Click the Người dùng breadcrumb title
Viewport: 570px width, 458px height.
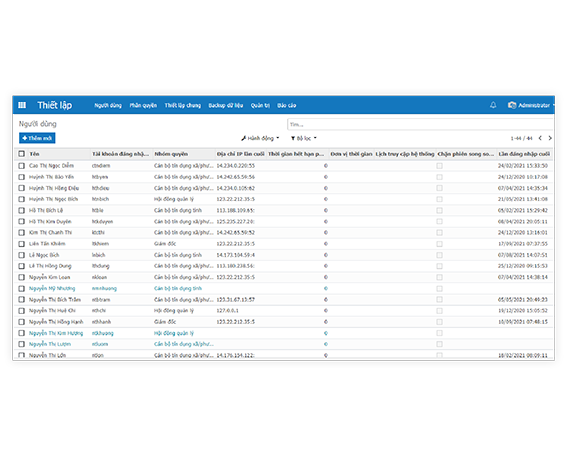[37, 124]
